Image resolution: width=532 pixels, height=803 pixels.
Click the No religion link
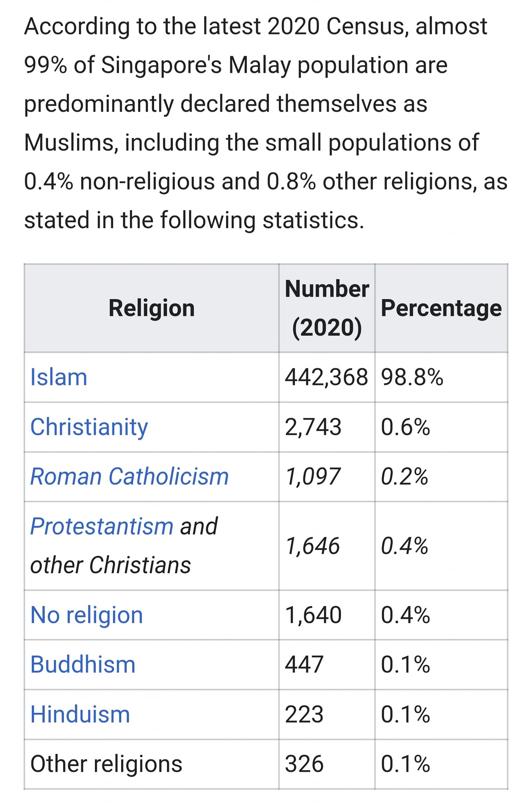pos(87,615)
